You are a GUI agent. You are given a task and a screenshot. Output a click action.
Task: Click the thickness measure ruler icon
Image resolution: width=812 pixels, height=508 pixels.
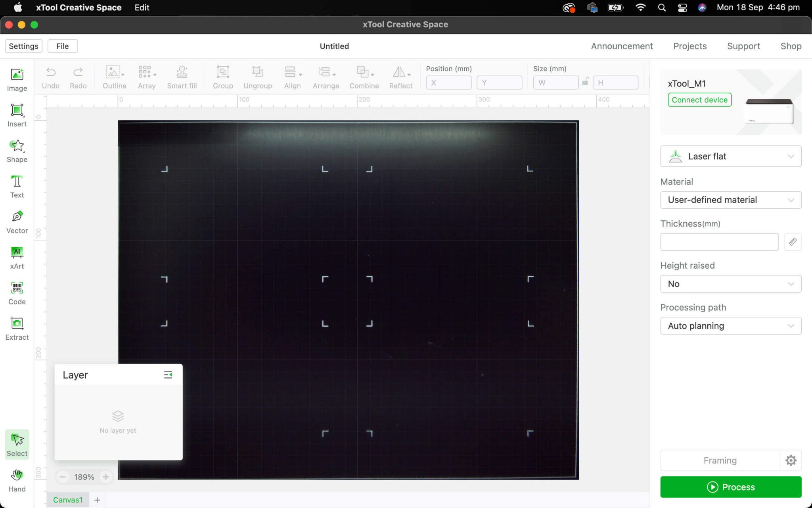[x=793, y=242]
